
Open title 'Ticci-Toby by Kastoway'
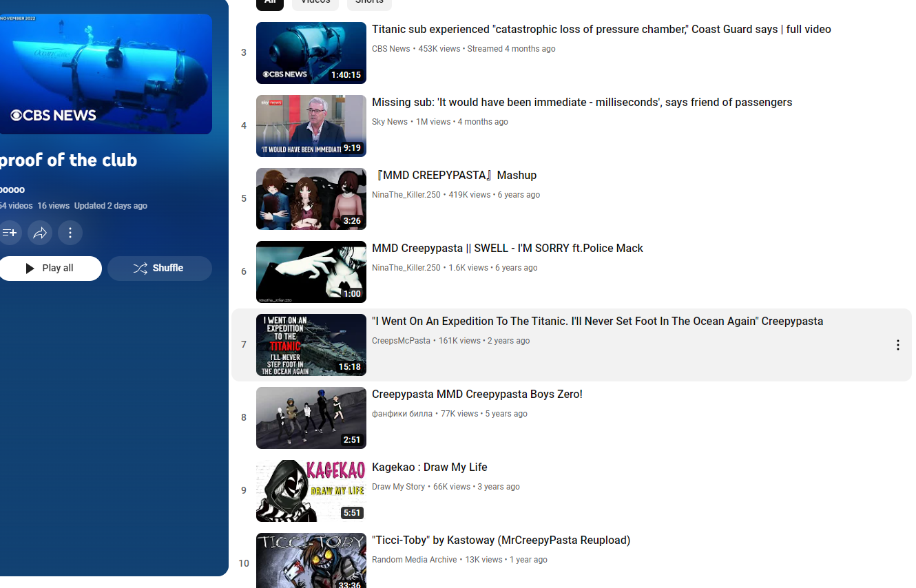(501, 540)
